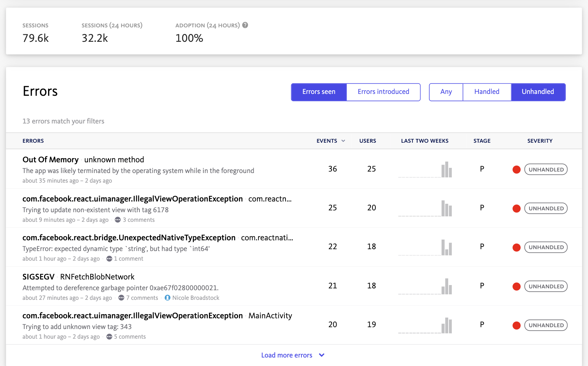
Task: Click stage P for Out Of Memory row
Action: point(482,169)
